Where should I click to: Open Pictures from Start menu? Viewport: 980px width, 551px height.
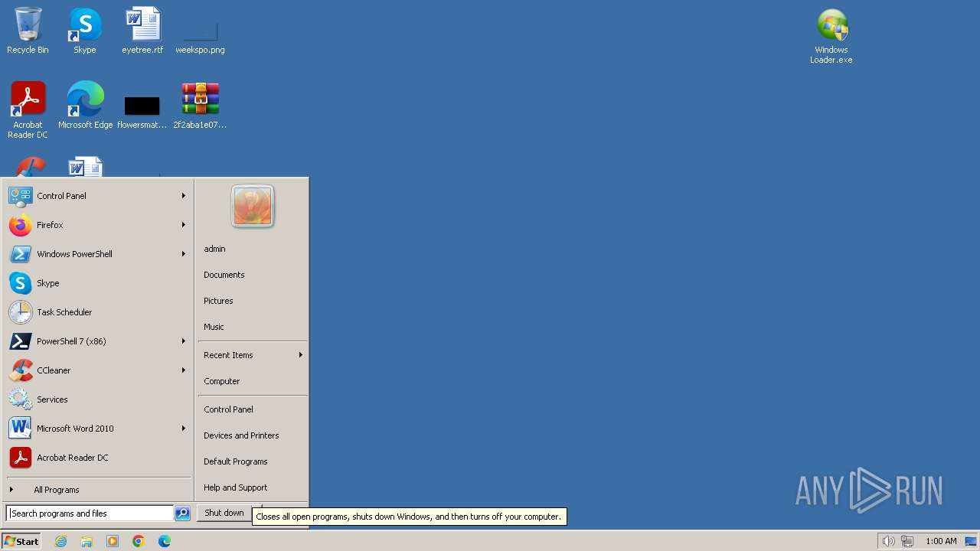[218, 301]
